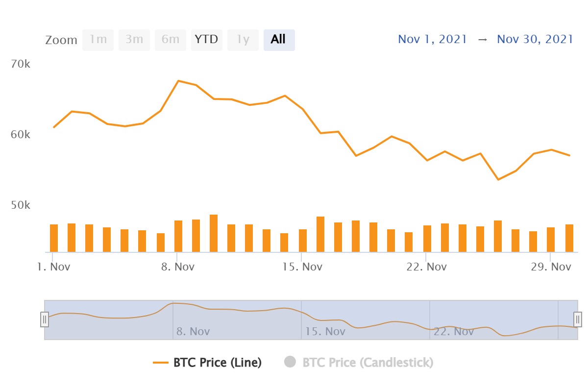The height and width of the screenshot is (392, 588).
Task: Set zoom range to 1y
Action: (x=243, y=40)
